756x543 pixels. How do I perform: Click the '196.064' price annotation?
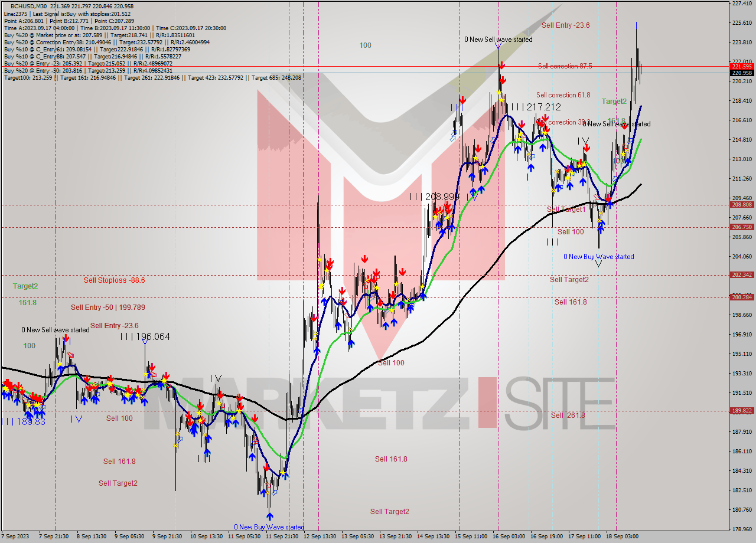pyautogui.click(x=153, y=336)
